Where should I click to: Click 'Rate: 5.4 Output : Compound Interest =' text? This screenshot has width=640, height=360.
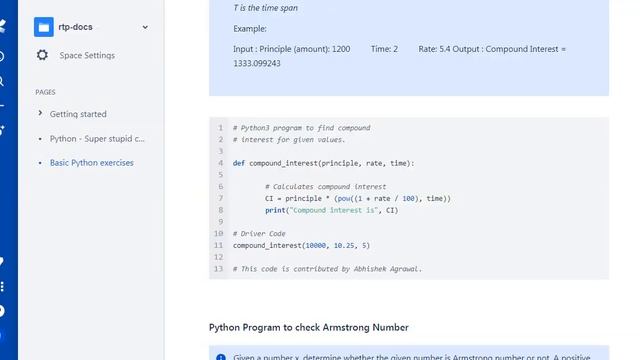[492, 49]
